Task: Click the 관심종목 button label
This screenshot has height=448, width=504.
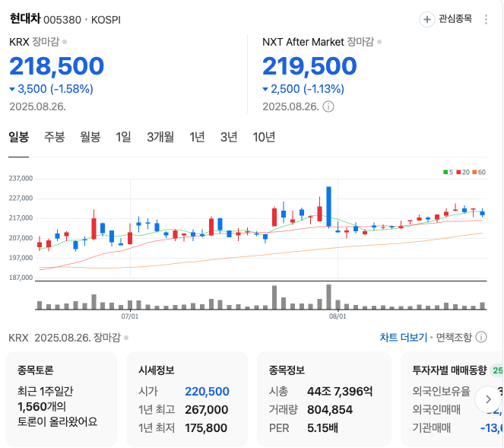Action: tap(455, 19)
